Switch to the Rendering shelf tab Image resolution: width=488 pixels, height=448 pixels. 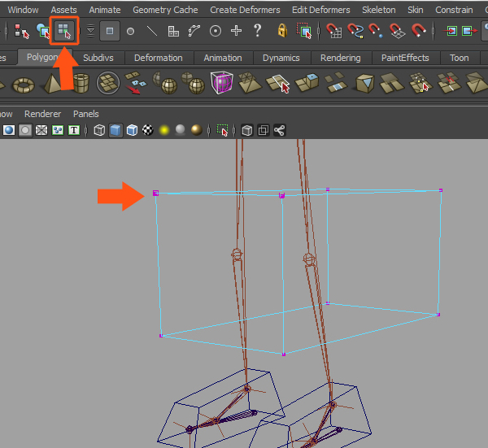[341, 58]
